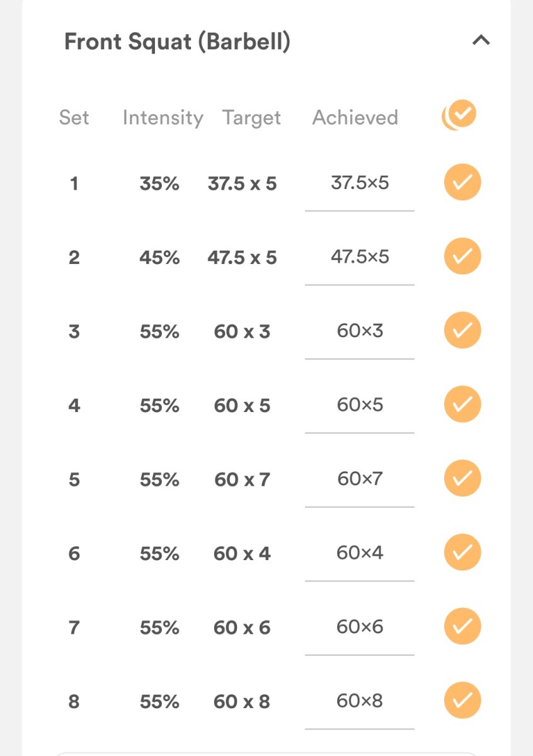Toggle set 4 completed checkmark
Screen dimensions: 533x756
(x=462, y=404)
